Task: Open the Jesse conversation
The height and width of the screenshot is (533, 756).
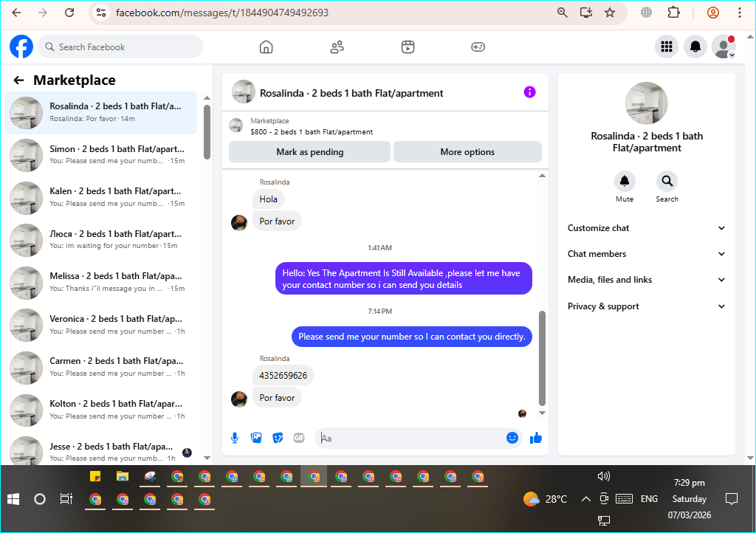Action: [x=100, y=452]
